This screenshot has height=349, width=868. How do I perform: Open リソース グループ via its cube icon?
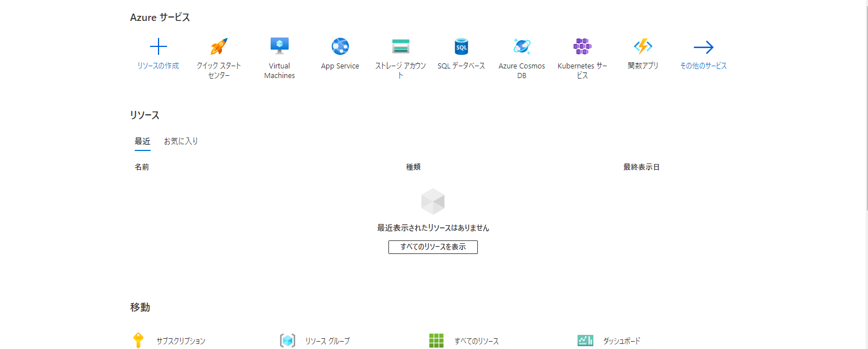coord(288,340)
